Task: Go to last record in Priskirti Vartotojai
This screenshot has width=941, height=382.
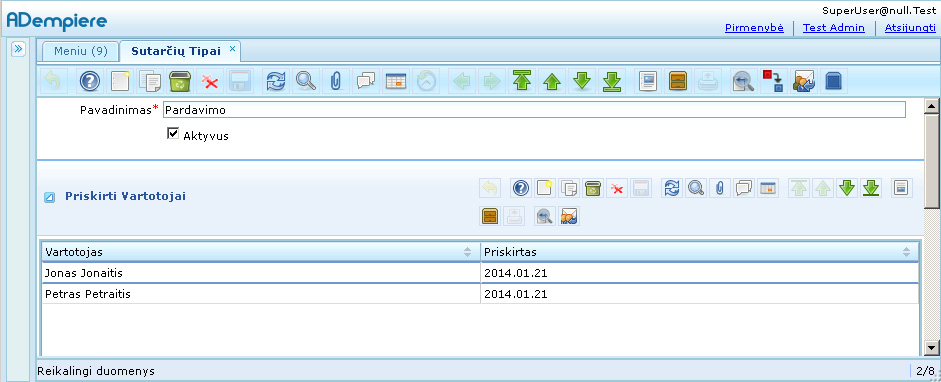Action: [871, 188]
